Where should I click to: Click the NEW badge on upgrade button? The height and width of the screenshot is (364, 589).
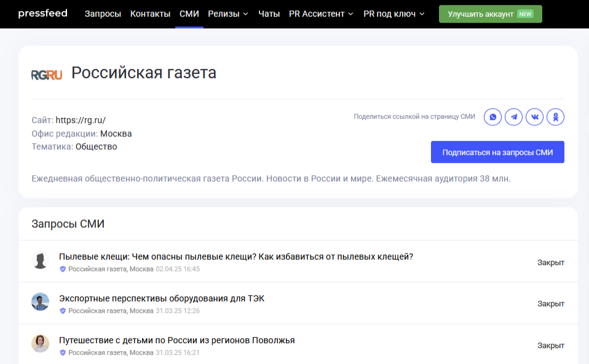[525, 14]
